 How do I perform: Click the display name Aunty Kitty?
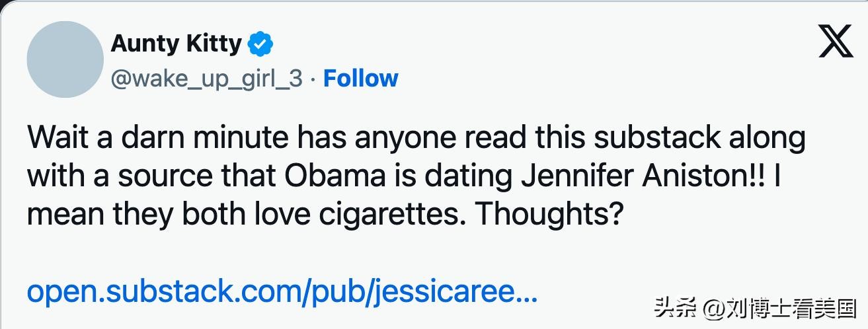point(176,44)
